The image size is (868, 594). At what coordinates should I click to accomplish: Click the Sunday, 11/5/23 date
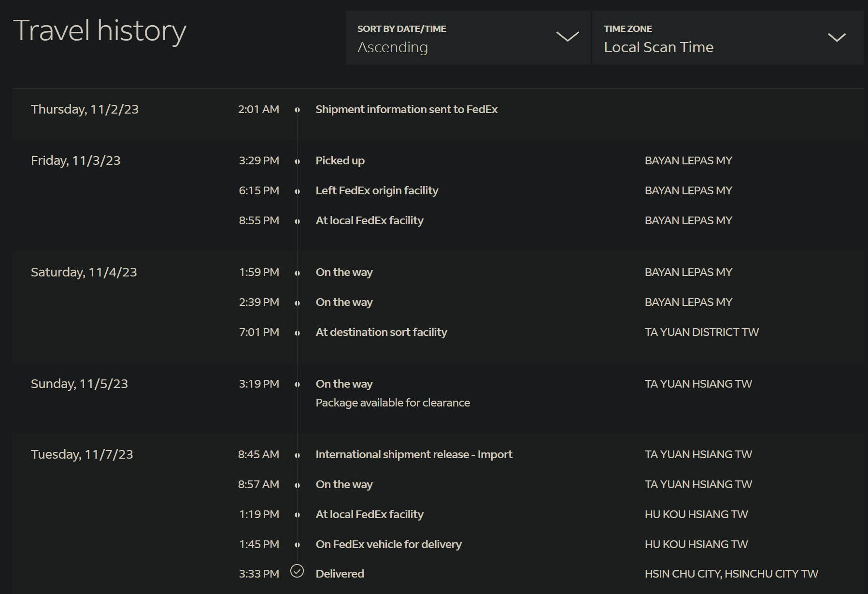(x=79, y=384)
